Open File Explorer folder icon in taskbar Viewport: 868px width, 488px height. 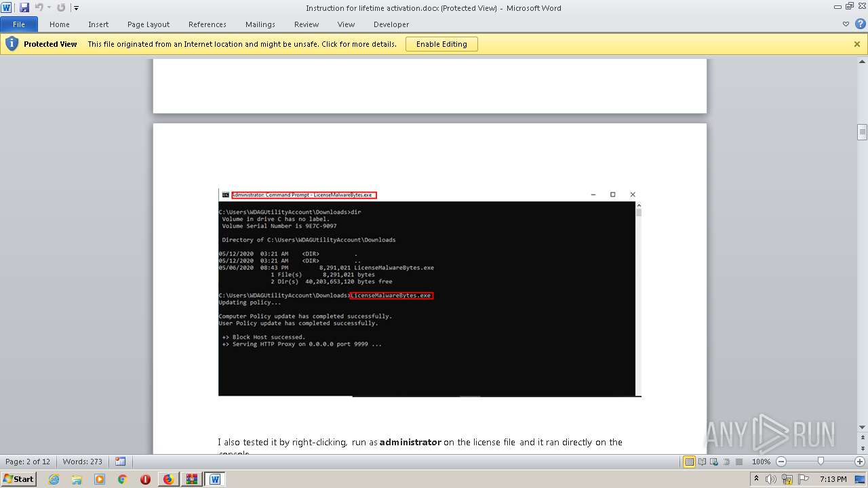tap(77, 479)
